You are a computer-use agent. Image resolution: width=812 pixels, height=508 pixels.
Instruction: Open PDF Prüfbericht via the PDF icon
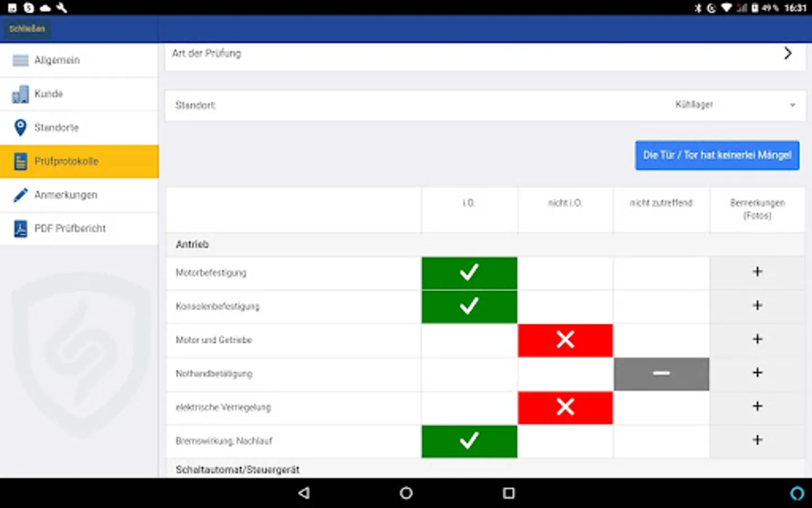click(x=20, y=229)
